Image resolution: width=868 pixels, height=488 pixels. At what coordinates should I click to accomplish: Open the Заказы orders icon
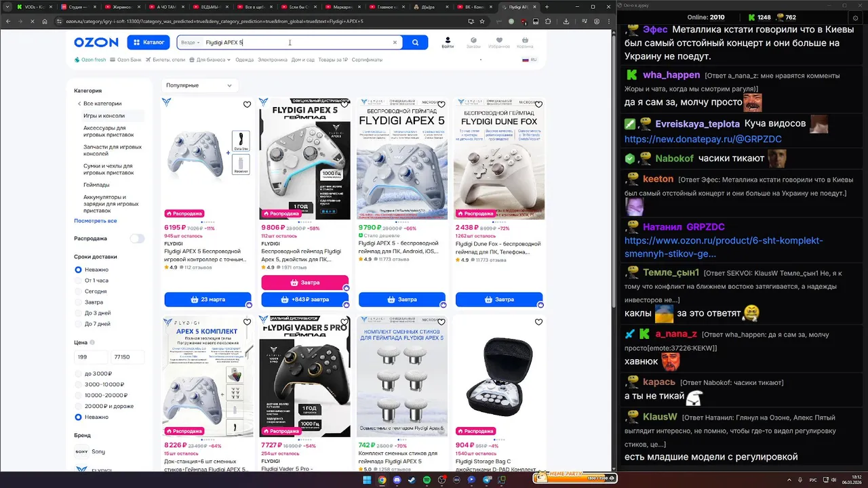(473, 42)
